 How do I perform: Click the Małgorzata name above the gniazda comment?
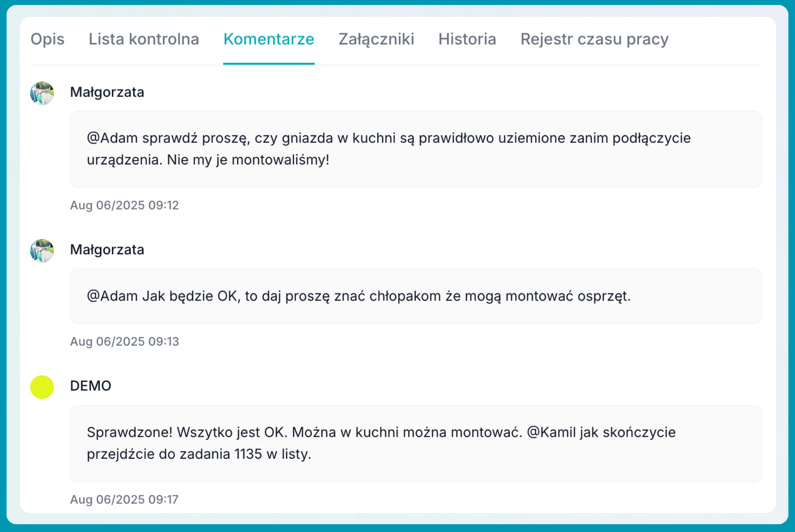coord(107,92)
